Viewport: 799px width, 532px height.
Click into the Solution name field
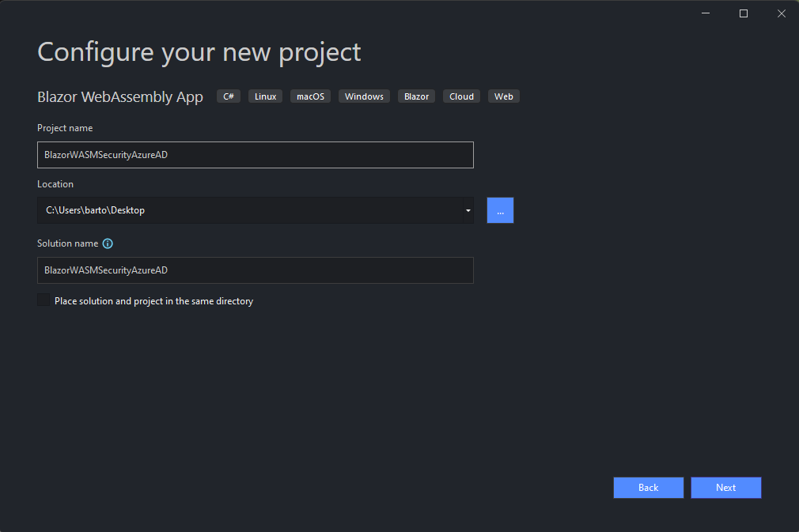(x=255, y=270)
